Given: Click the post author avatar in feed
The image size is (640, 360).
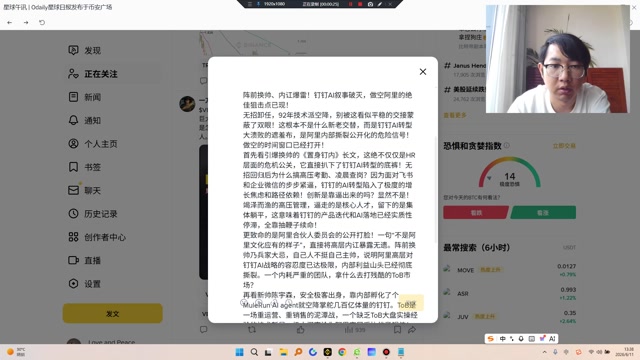Looking at the screenshot, I should [187, 104].
